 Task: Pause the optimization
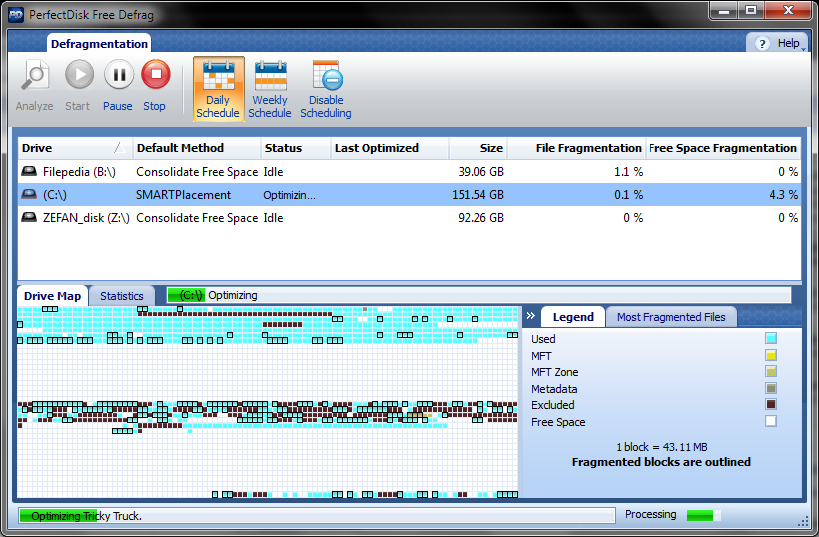coord(119,75)
